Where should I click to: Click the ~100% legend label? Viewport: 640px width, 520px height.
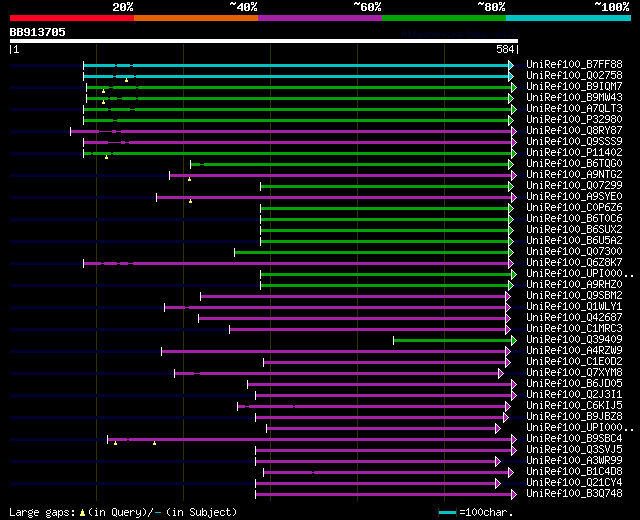click(611, 7)
